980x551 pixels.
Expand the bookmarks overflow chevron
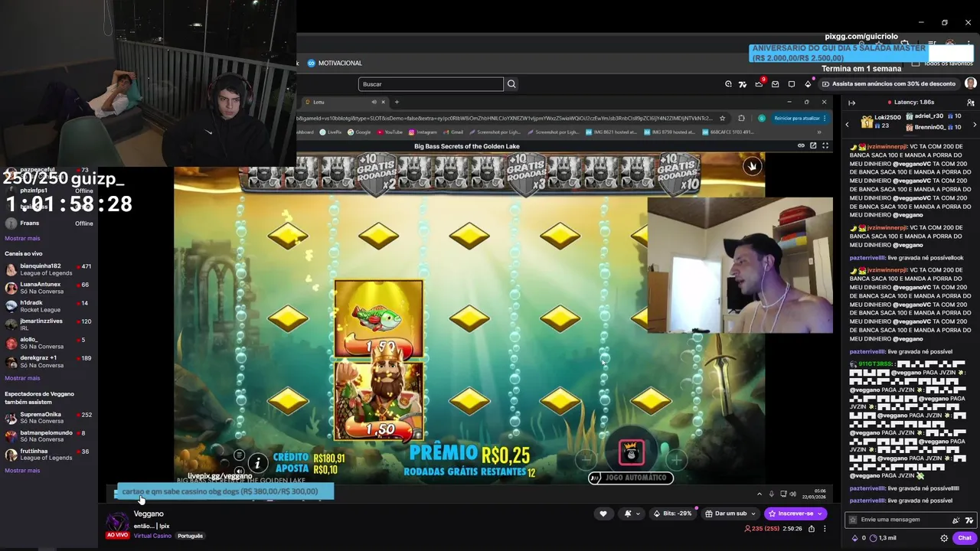click(x=819, y=132)
